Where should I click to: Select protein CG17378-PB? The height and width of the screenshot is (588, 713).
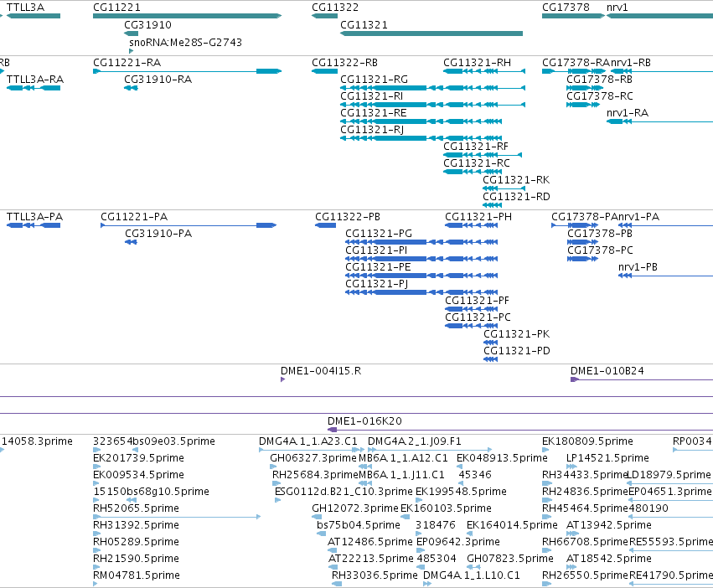[600, 234]
